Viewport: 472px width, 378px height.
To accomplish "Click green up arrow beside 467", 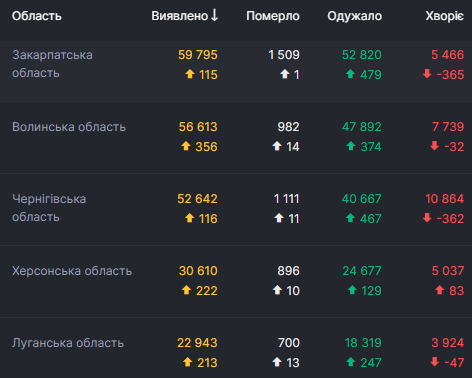I will tap(350, 218).
